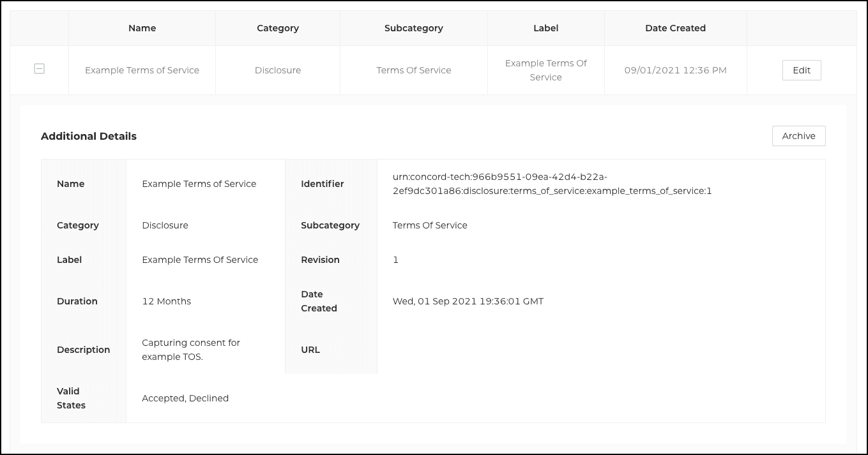Click the Name column header
This screenshot has height=455, width=868.
coord(142,28)
